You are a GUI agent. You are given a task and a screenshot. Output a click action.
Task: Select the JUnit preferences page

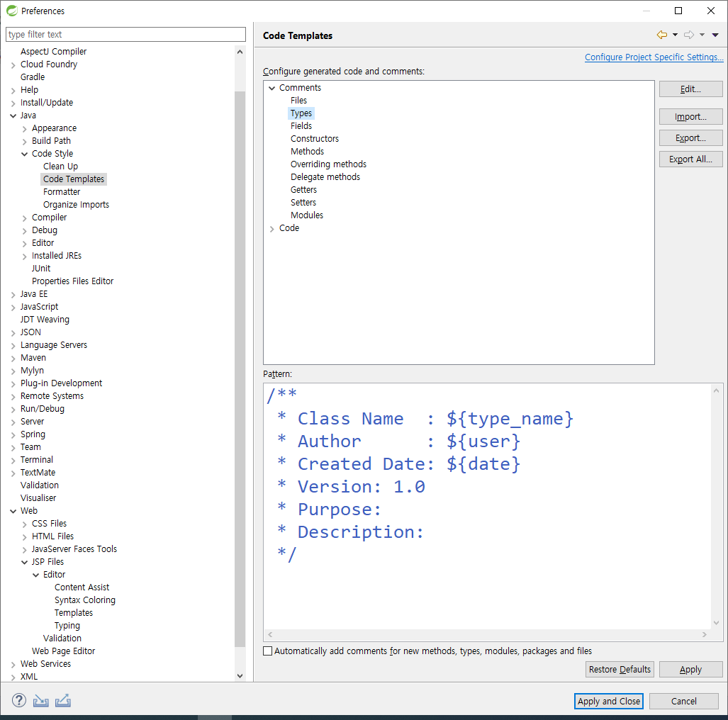pyautogui.click(x=41, y=269)
